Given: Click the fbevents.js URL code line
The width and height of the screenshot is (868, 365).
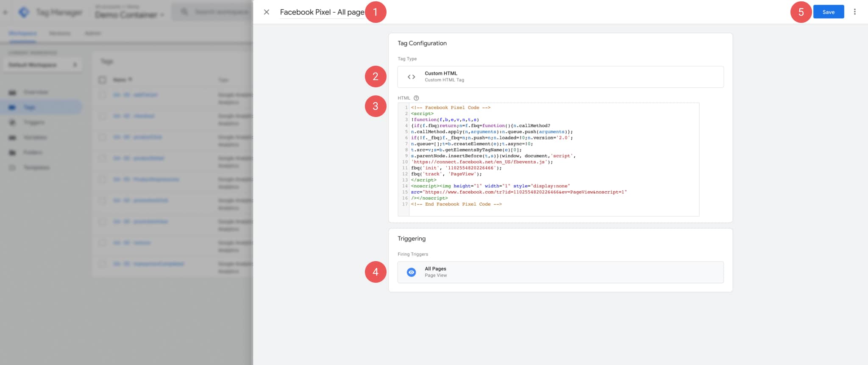Looking at the screenshot, I should click(x=481, y=162).
